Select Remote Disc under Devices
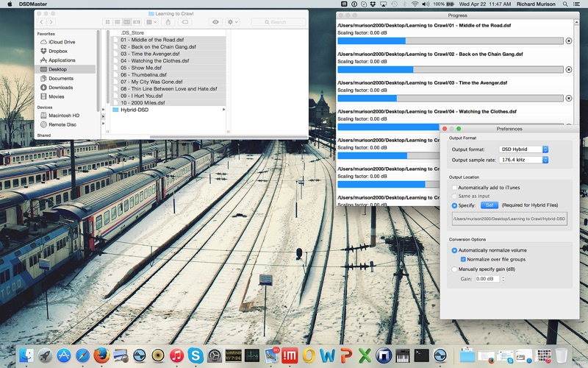This screenshot has height=368, width=588. pyautogui.click(x=59, y=124)
